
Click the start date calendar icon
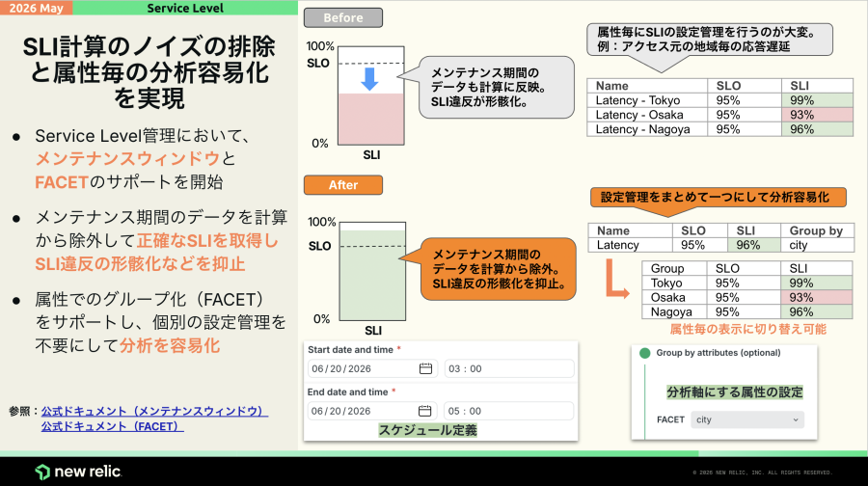425,368
